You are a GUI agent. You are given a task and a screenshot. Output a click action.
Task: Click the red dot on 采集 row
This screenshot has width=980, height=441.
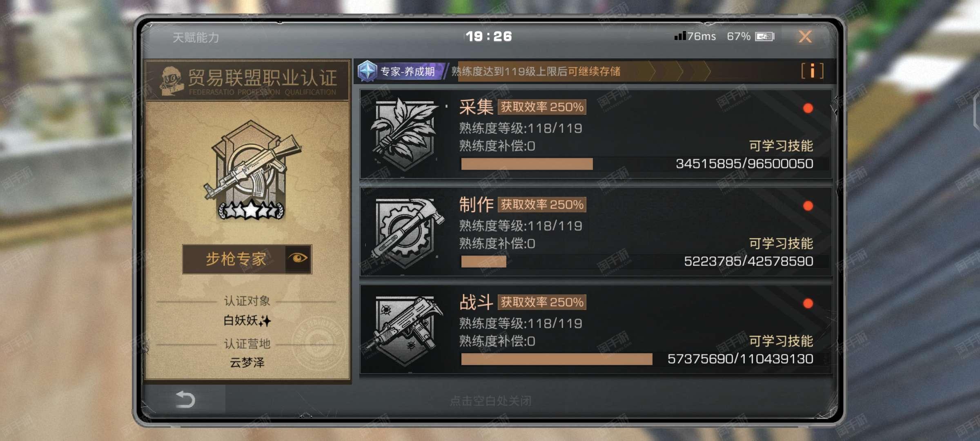tap(808, 108)
